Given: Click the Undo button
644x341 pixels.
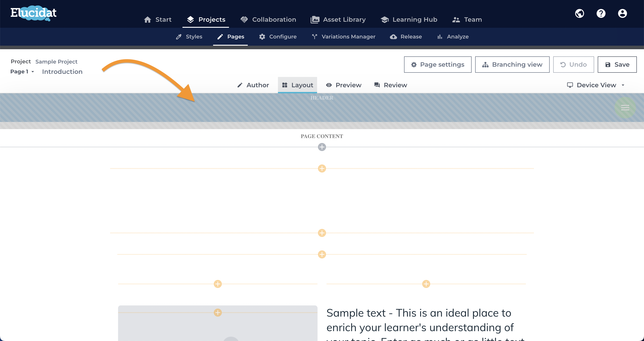Looking at the screenshot, I should pyautogui.click(x=573, y=64).
